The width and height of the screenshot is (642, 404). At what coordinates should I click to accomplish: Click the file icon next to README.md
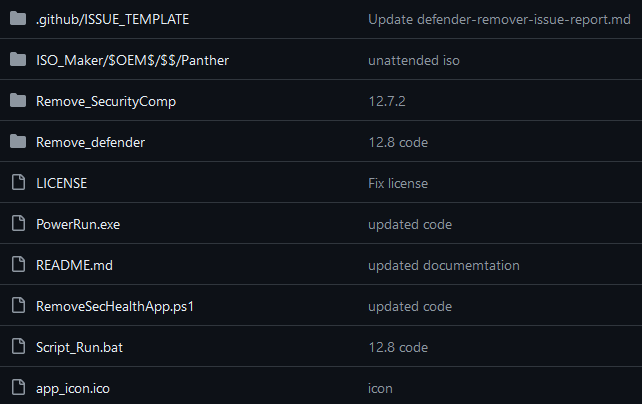click(x=18, y=264)
